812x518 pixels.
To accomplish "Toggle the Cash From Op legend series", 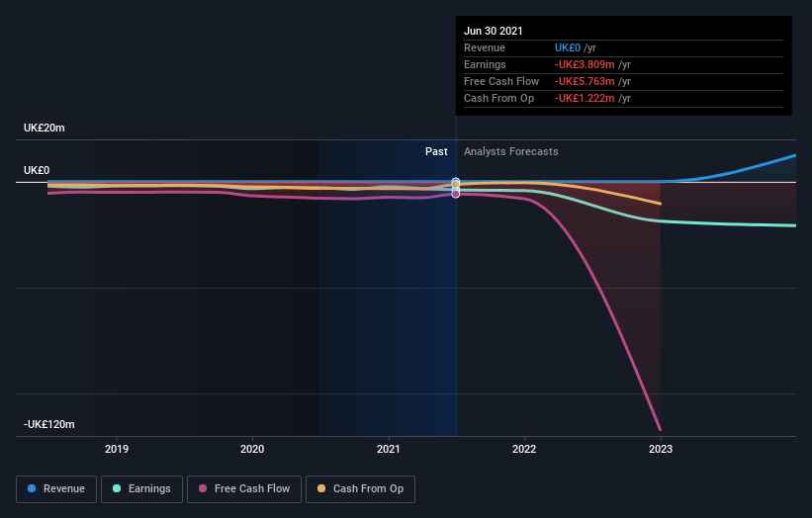I will [360, 489].
